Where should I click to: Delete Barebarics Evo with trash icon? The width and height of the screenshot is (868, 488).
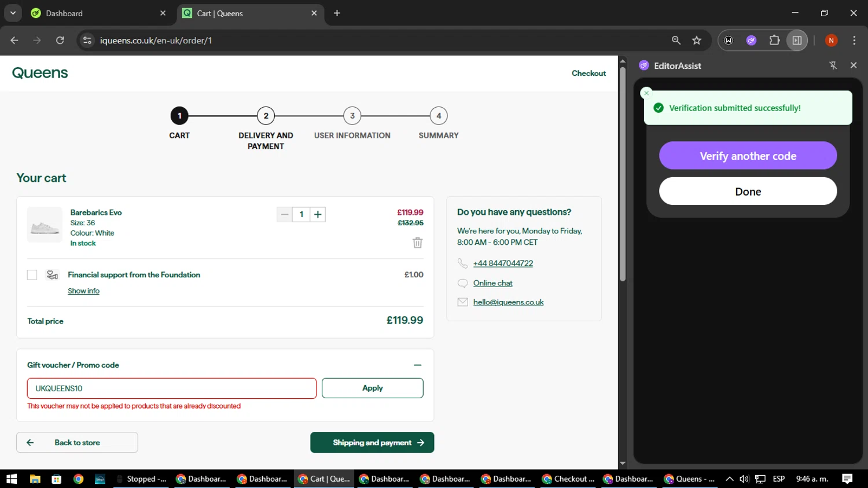click(417, 243)
